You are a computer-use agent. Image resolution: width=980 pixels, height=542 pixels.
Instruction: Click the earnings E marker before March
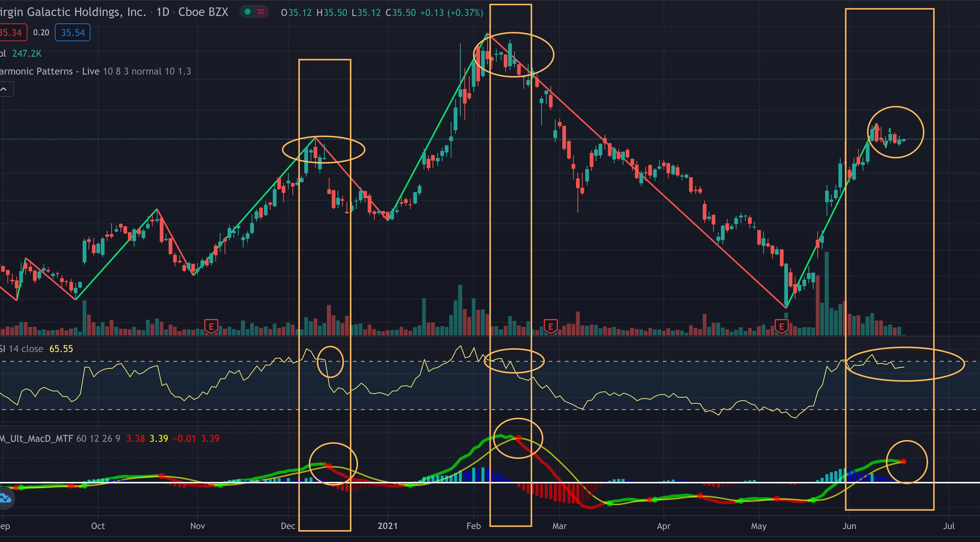550,326
